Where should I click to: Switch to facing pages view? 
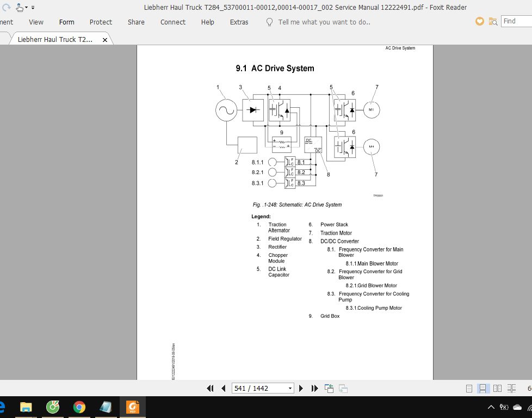(497, 388)
